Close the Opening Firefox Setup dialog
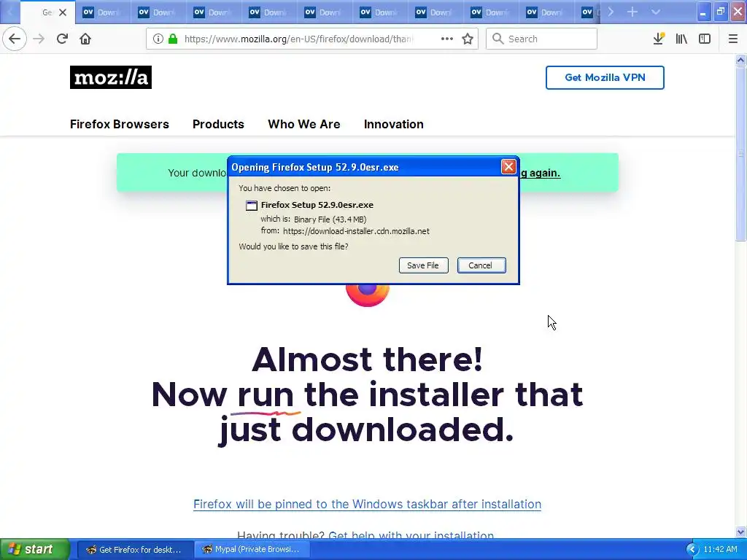 (508, 167)
